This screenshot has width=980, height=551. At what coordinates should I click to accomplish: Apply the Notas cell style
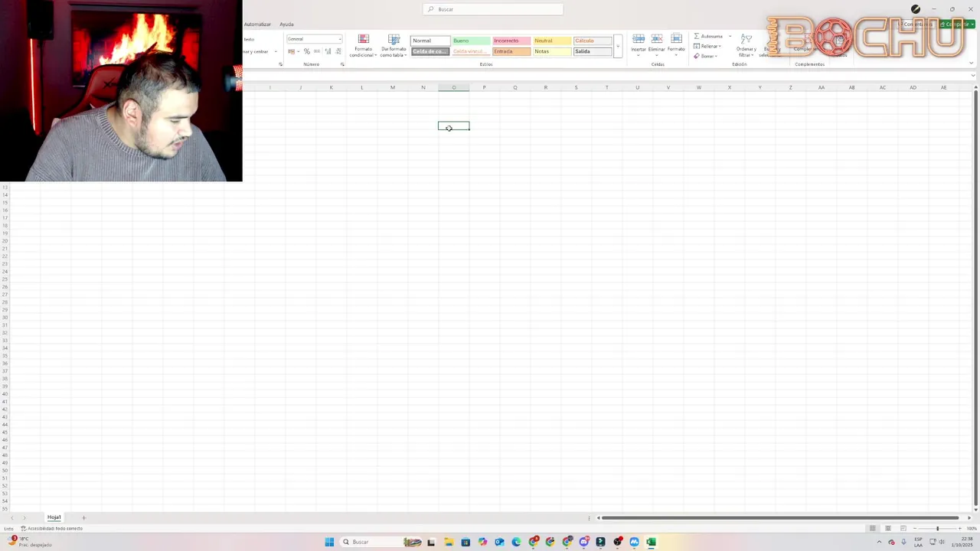tap(552, 51)
